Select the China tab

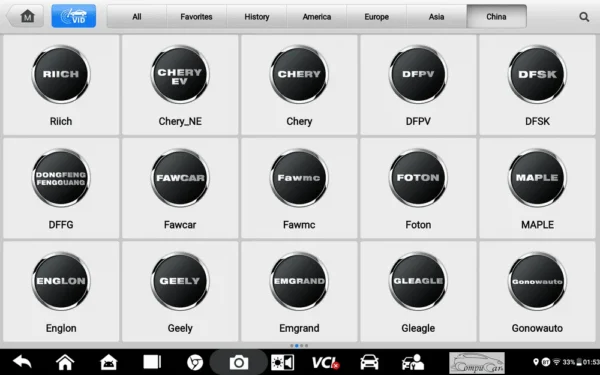pos(496,17)
